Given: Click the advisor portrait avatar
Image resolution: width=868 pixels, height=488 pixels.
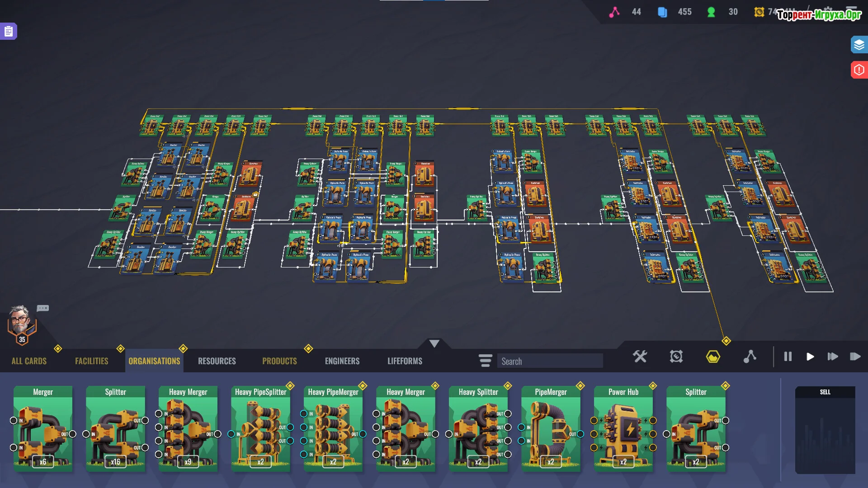Looking at the screenshot, I should [x=20, y=321].
